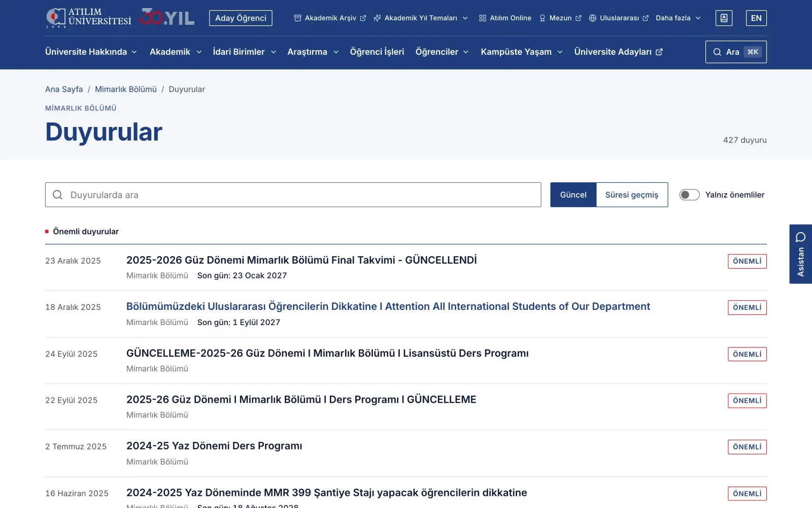Open MMR 399 Şantiye Stajı announcement
Viewport: 812px width, 508px height.
(326, 493)
